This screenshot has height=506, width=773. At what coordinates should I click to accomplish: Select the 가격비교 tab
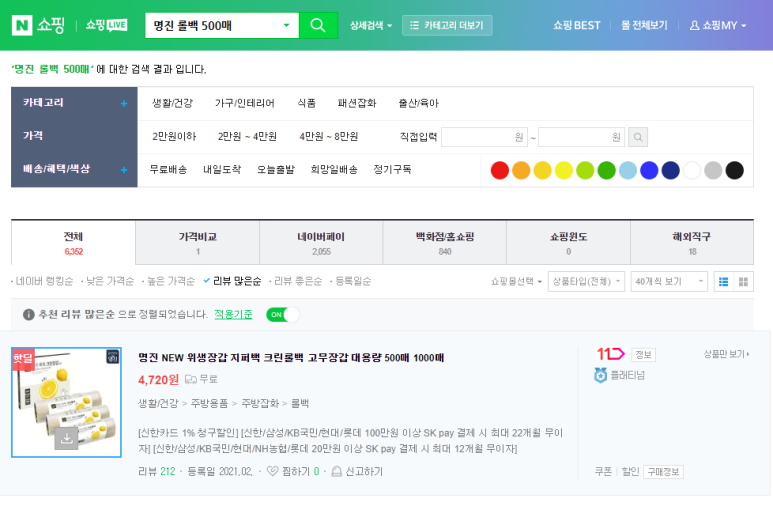pyautogui.click(x=198, y=243)
